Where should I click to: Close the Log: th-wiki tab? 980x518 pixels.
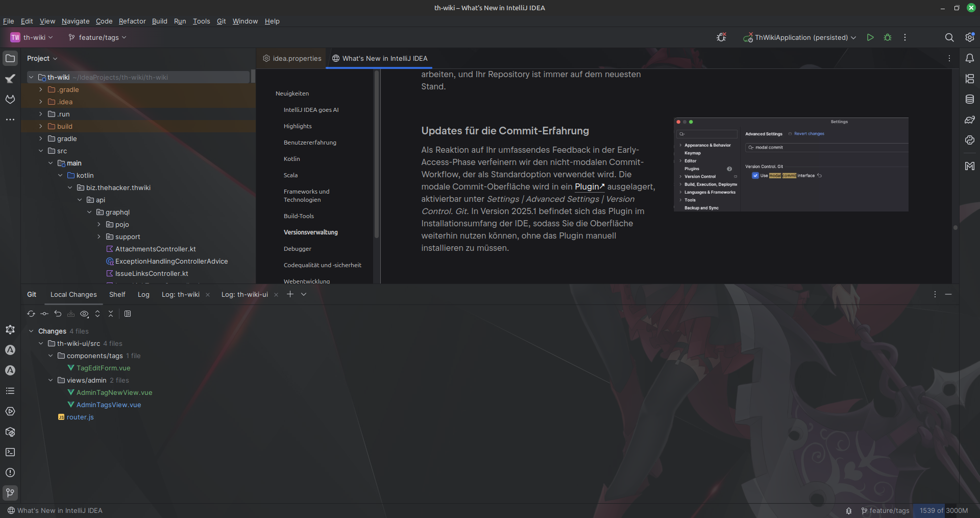pos(208,295)
